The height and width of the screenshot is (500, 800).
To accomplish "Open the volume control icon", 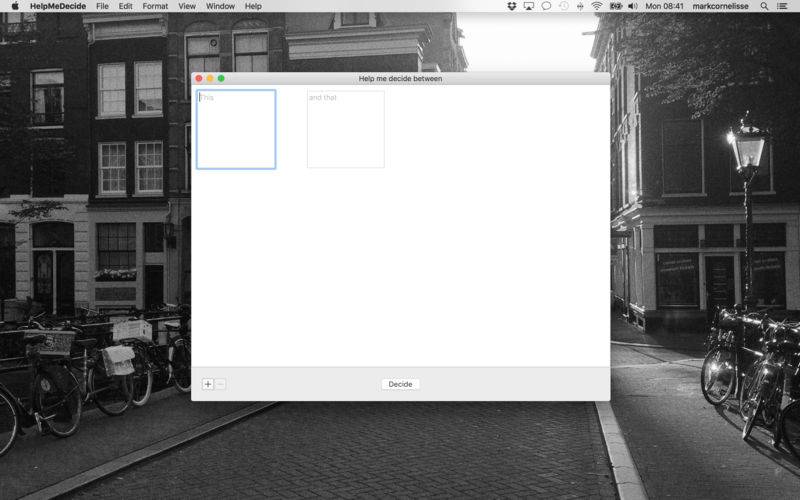I will pyautogui.click(x=633, y=6).
